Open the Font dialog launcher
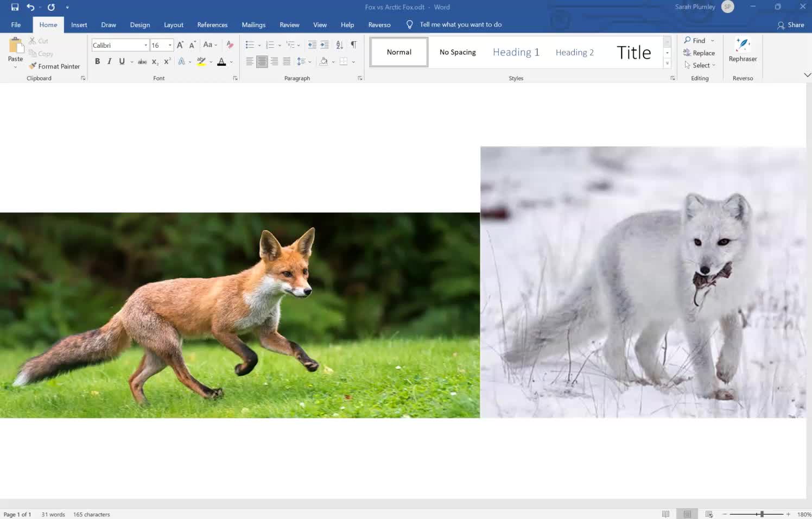 (236, 78)
